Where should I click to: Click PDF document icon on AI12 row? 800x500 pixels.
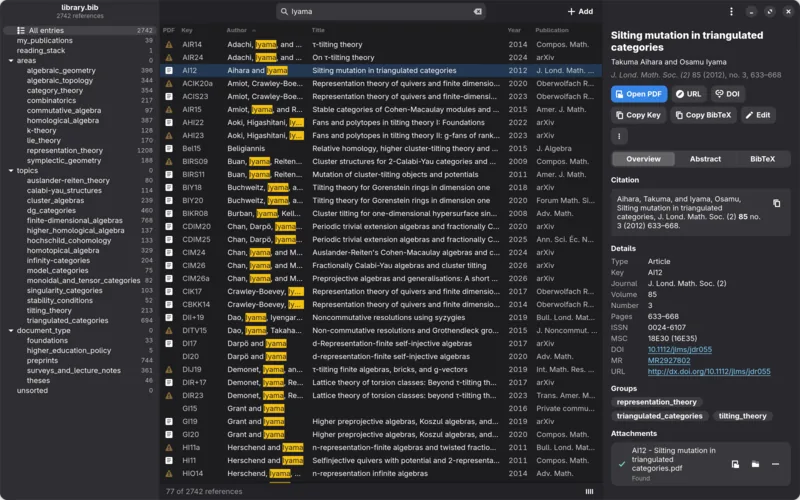point(169,70)
